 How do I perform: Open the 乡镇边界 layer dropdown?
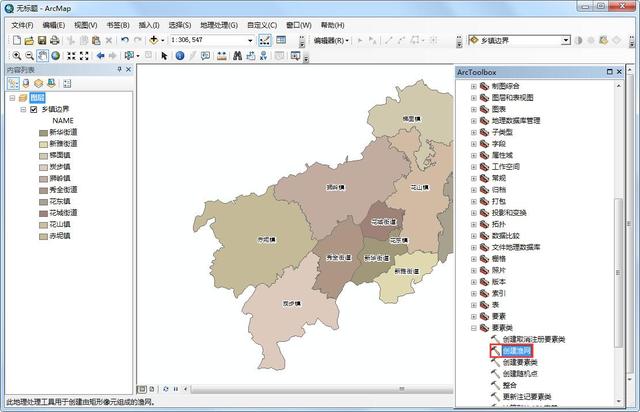pos(565,40)
